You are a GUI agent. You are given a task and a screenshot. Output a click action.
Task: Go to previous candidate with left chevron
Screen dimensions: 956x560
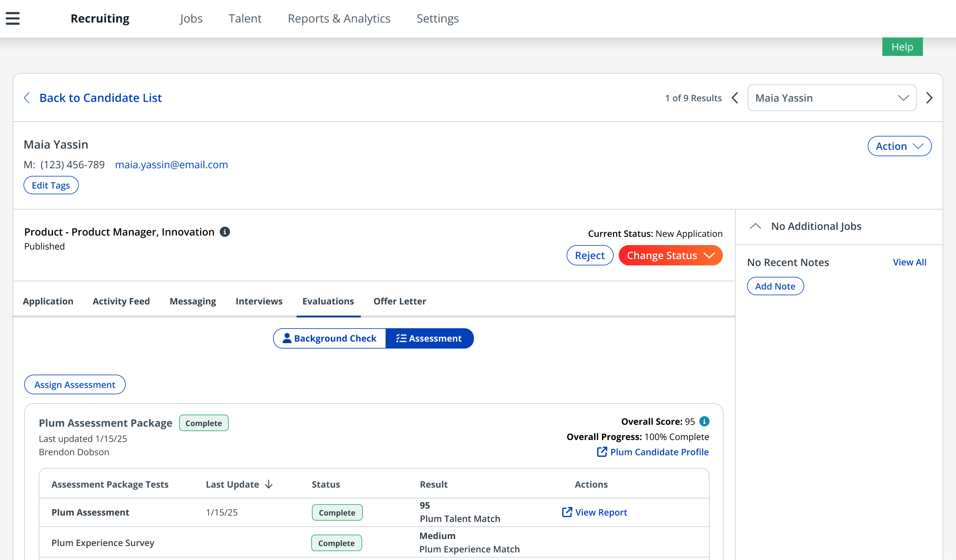pos(735,98)
